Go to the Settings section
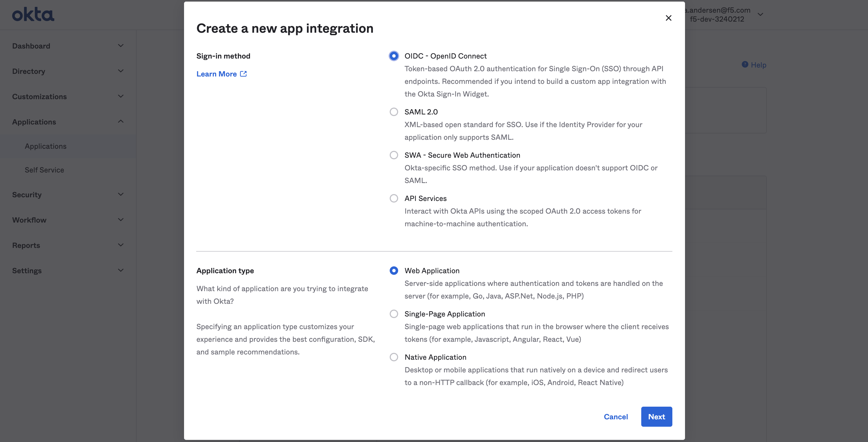 click(x=27, y=270)
